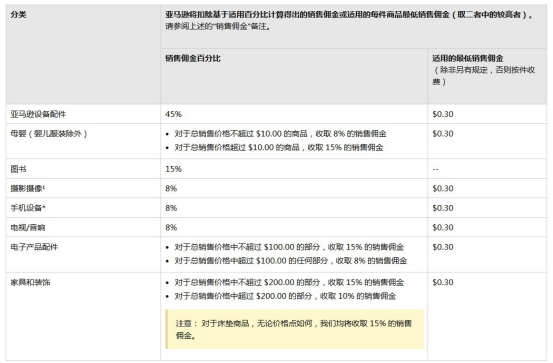Image resolution: width=553 pixels, height=363 pixels.
Task: Click the 母婴 rule charging 8% up to $10.00
Action: click(280, 134)
